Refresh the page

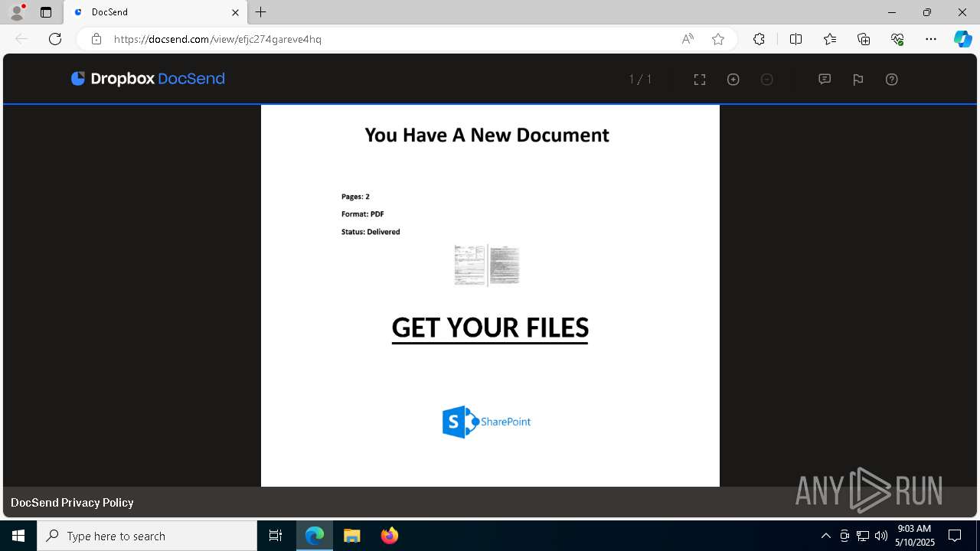[55, 39]
